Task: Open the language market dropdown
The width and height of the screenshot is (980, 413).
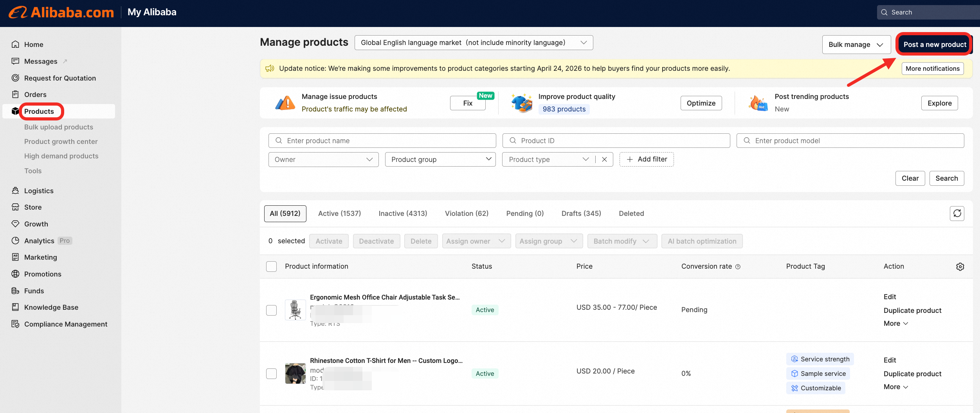Action: click(x=474, y=43)
